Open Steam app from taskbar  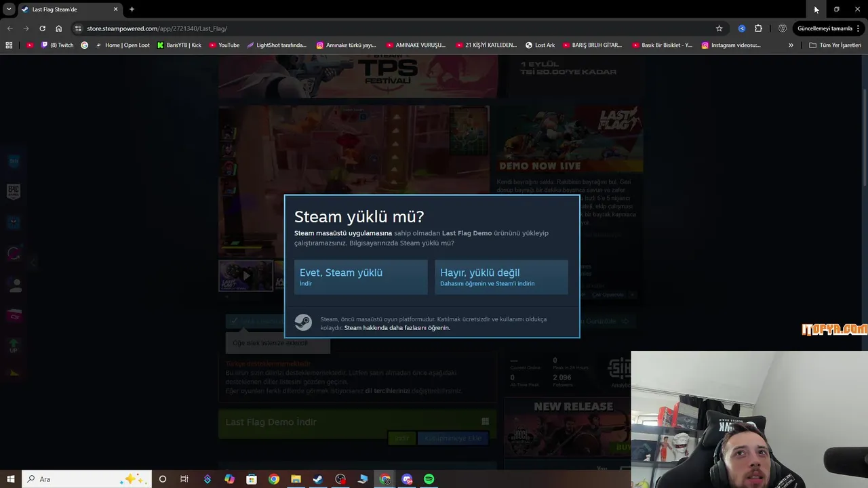(x=318, y=479)
